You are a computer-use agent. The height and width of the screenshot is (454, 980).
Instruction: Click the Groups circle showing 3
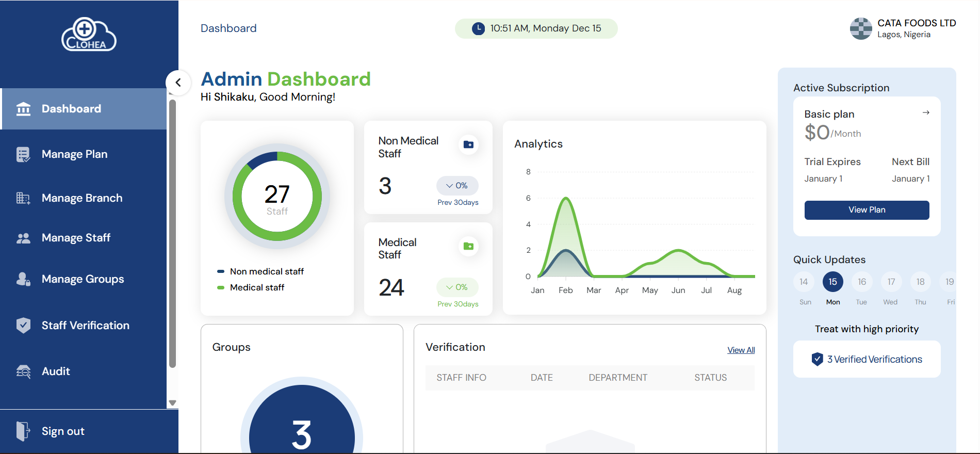[302, 419]
